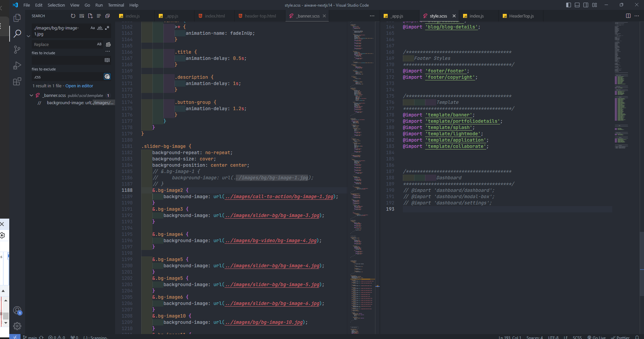Screen dimensions: 644x339
Task: Open the Terminal menu
Action: pyautogui.click(x=116, y=5)
